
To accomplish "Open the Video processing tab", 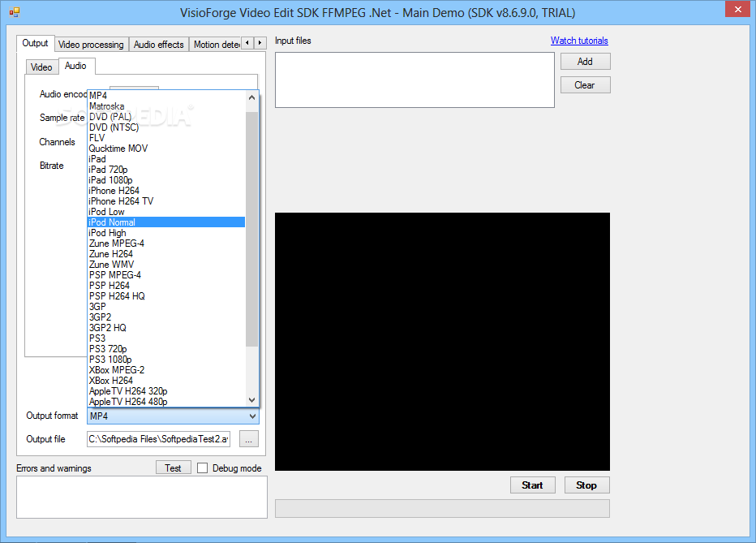I will click(91, 45).
